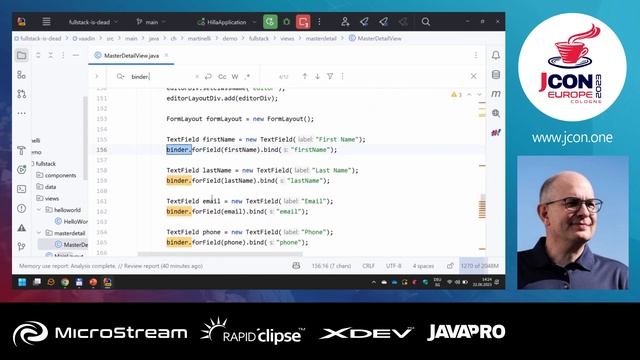Open more run actions menu
Viewport: 640px width, 360px height.
coord(319,22)
